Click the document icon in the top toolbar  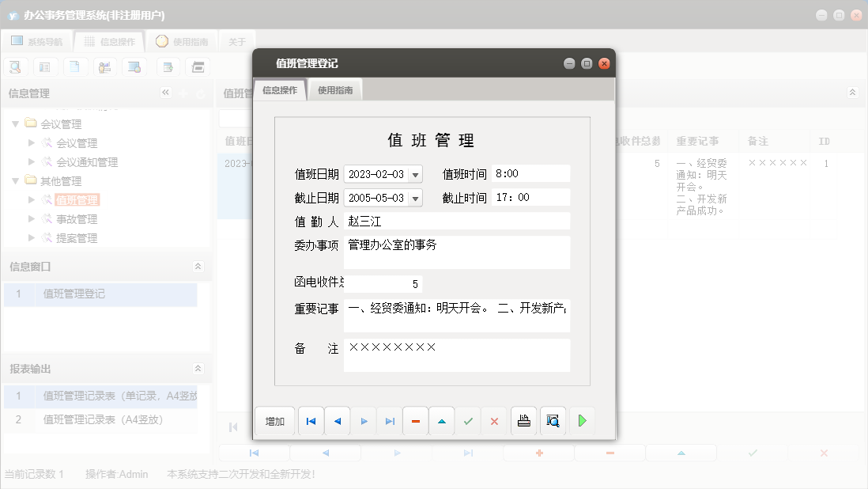click(x=75, y=66)
